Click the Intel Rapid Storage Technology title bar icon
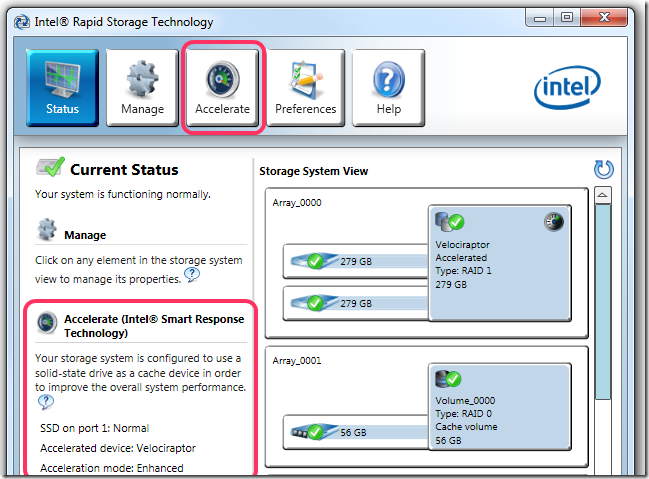This screenshot has height=479, width=649. click(22, 22)
